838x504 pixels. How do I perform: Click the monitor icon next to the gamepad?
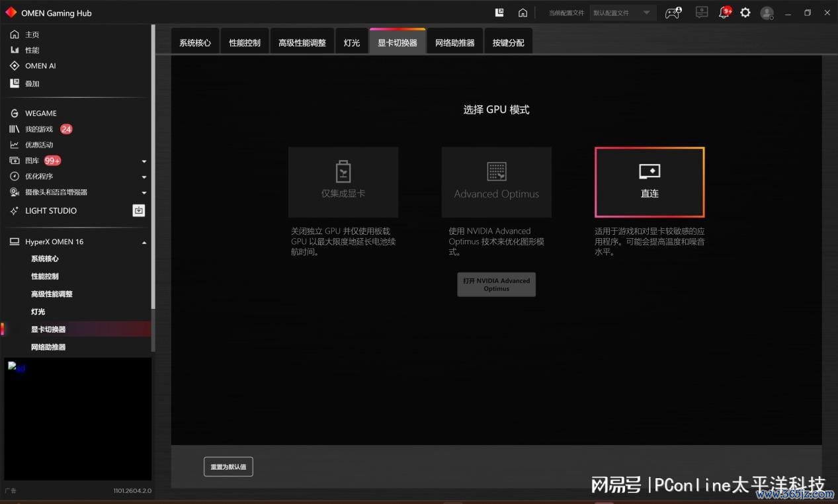pyautogui.click(x=702, y=13)
